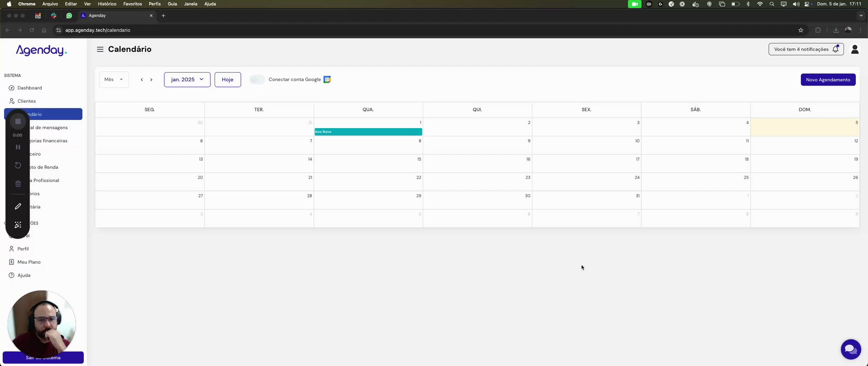
Task: Go to next month arrow
Action: pos(151,80)
